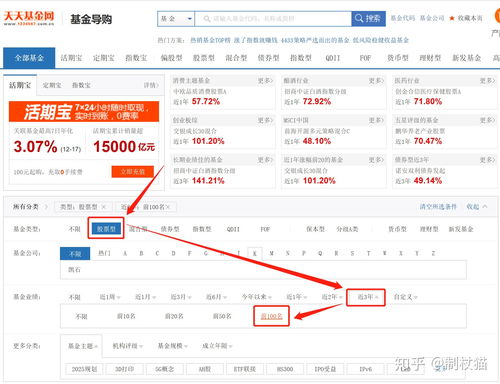Screen dimensions: 500x384
Task: Open the 基金 search category dropdown
Action: click(176, 19)
